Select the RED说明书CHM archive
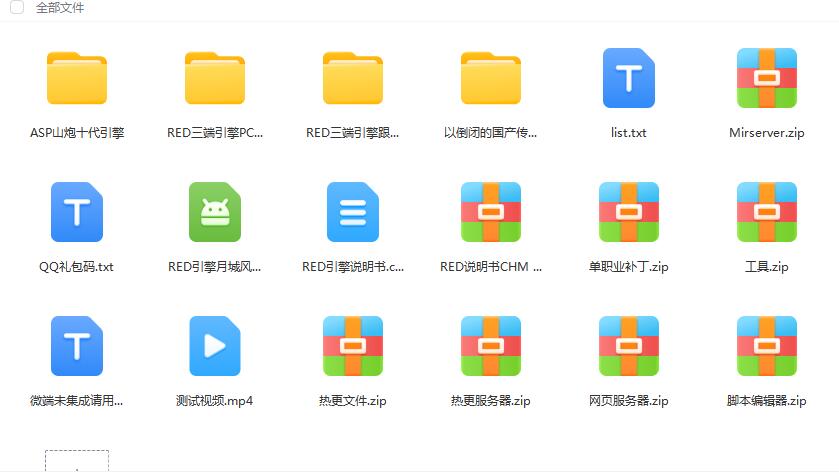 [491, 212]
